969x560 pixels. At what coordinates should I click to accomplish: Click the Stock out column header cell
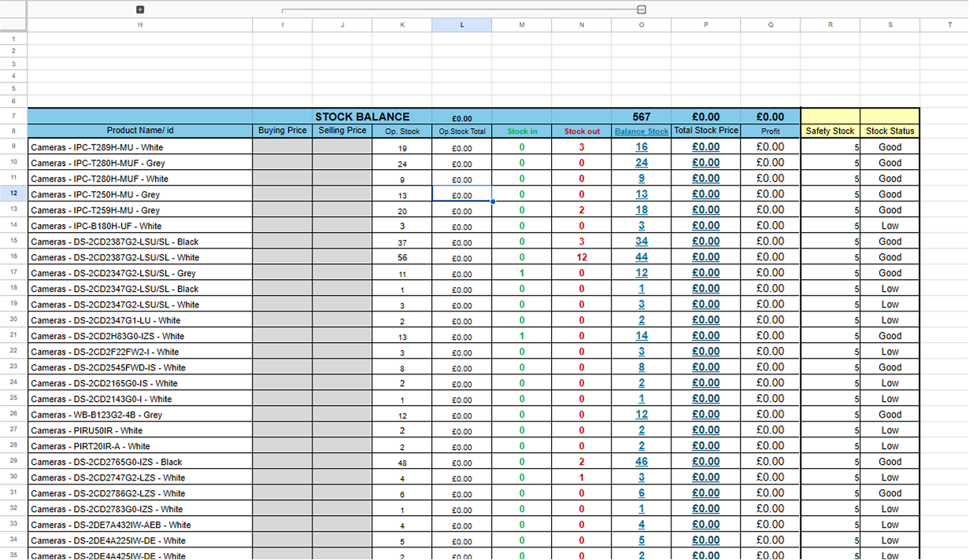tap(582, 131)
